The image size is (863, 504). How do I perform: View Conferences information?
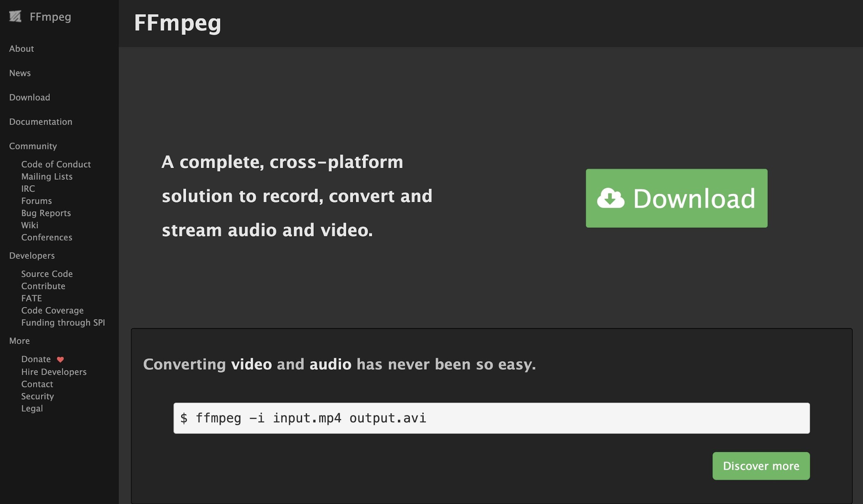pyautogui.click(x=47, y=237)
